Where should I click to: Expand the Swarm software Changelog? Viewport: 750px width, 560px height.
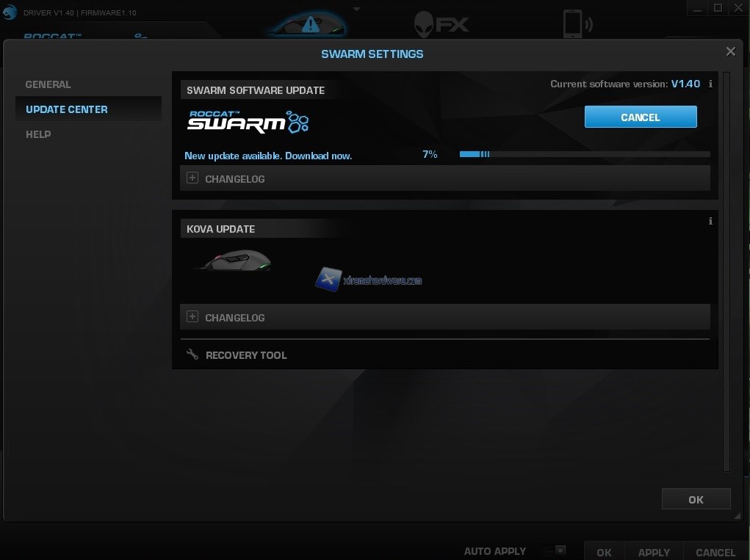point(192,178)
